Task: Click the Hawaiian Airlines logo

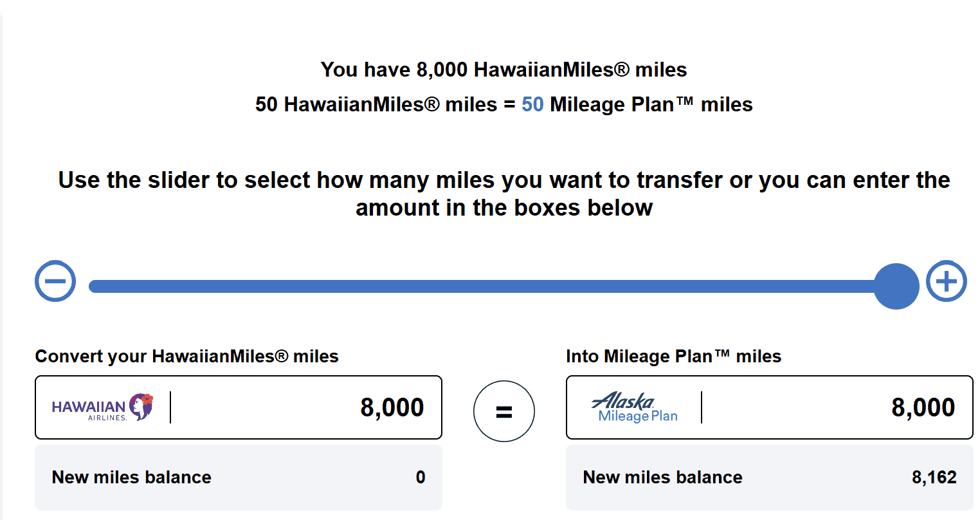Action: coord(102,407)
